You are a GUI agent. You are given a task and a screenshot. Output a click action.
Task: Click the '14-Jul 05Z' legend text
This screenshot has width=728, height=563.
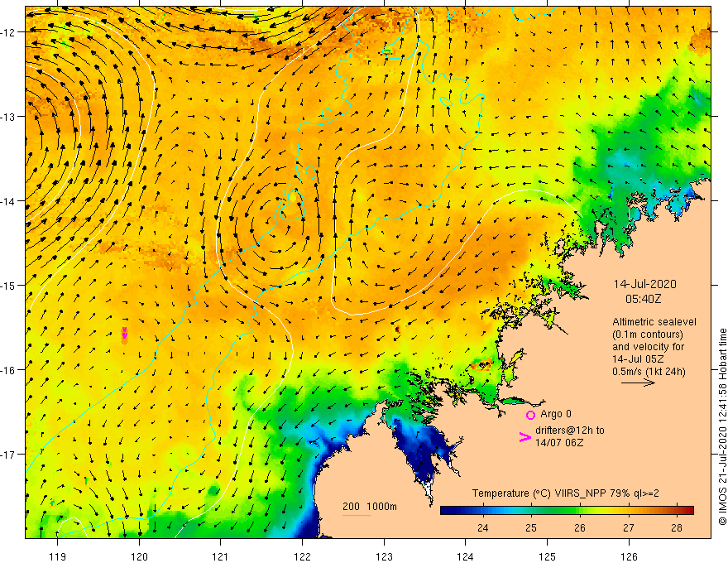click(638, 359)
